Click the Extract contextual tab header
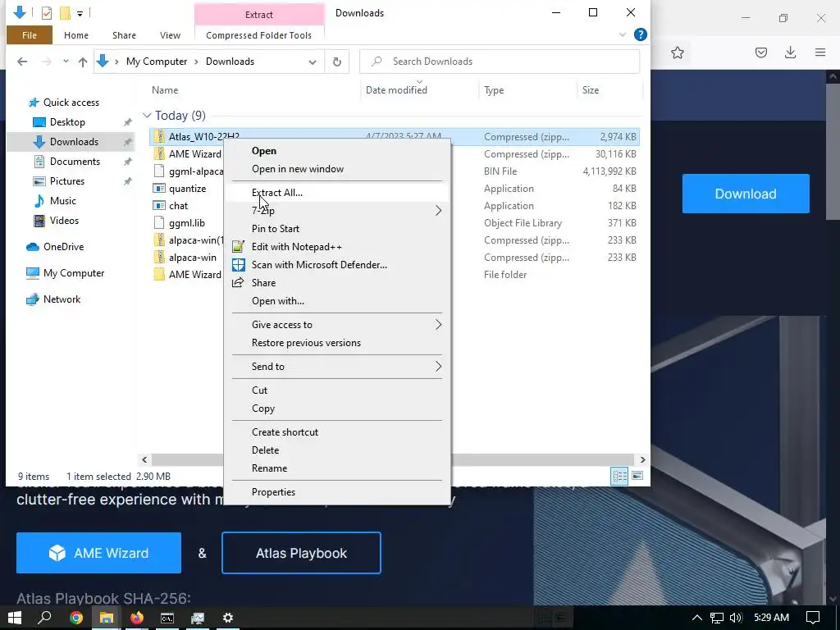This screenshot has height=630, width=840. click(259, 15)
